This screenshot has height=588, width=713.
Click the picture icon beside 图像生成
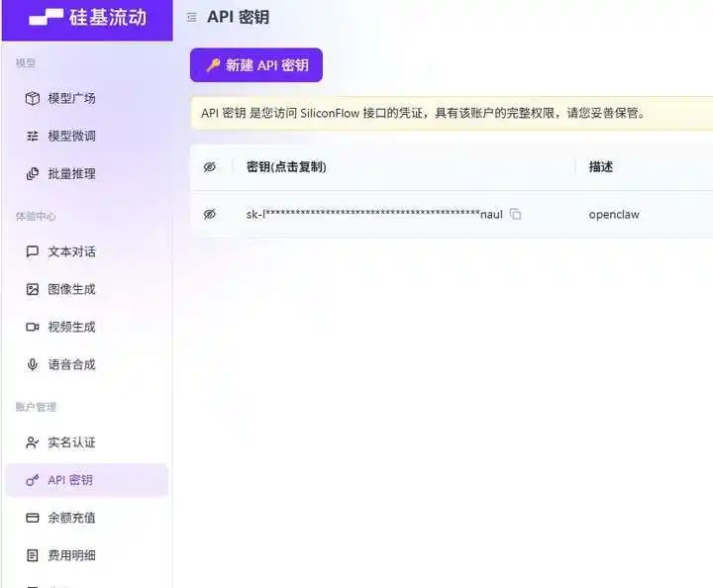[x=33, y=289]
